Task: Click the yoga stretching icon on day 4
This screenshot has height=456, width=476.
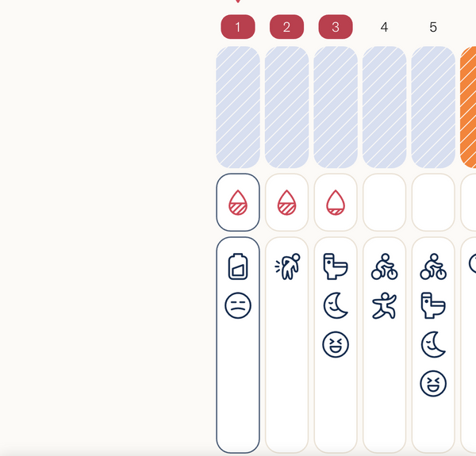Action: click(x=385, y=305)
